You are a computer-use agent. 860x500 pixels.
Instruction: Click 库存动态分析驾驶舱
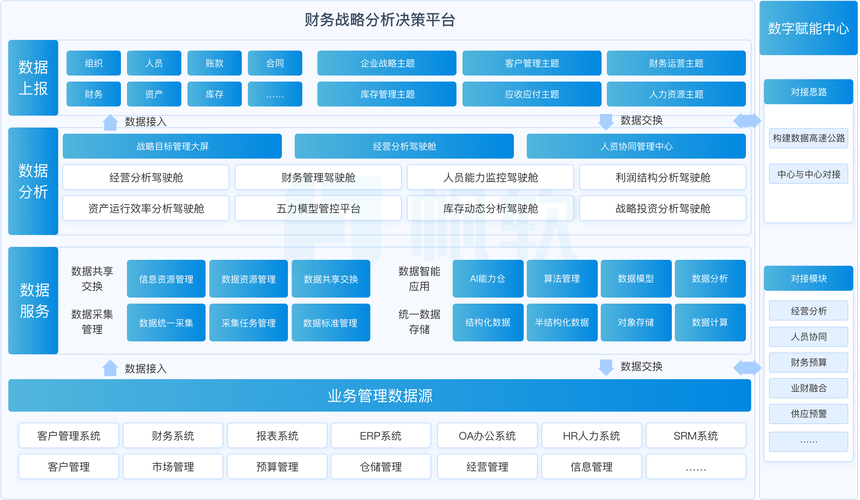490,208
